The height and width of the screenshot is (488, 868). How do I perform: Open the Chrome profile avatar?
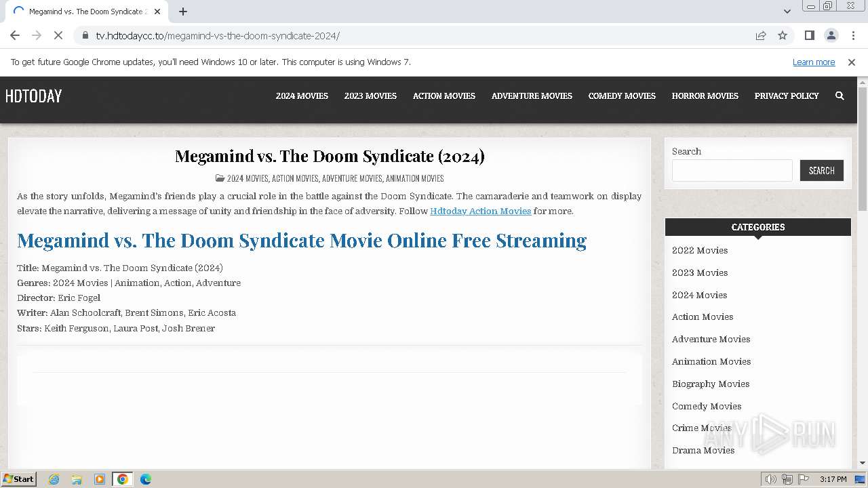point(831,35)
